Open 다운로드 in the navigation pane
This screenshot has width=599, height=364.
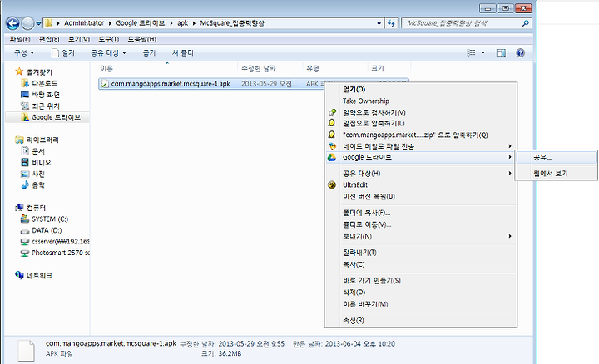coord(39,83)
